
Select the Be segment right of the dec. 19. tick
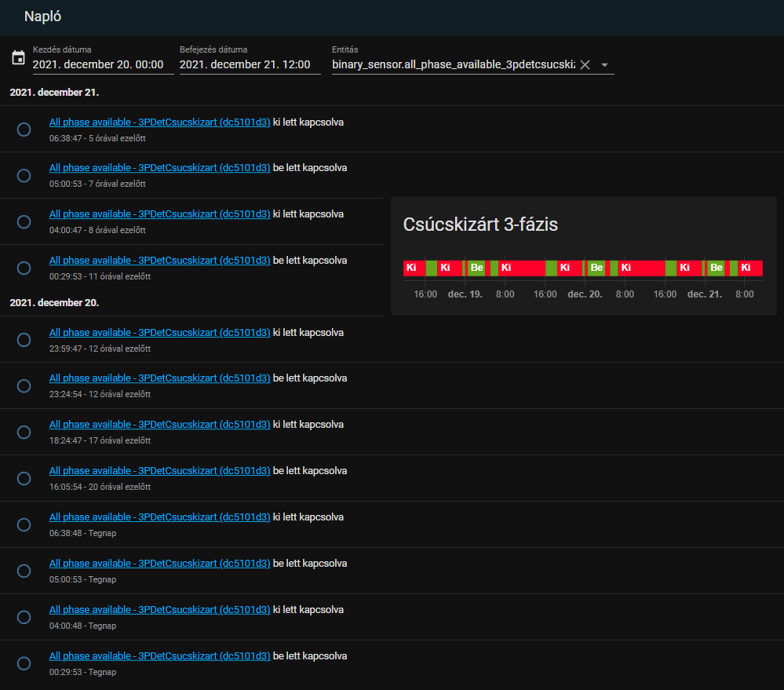click(x=476, y=268)
